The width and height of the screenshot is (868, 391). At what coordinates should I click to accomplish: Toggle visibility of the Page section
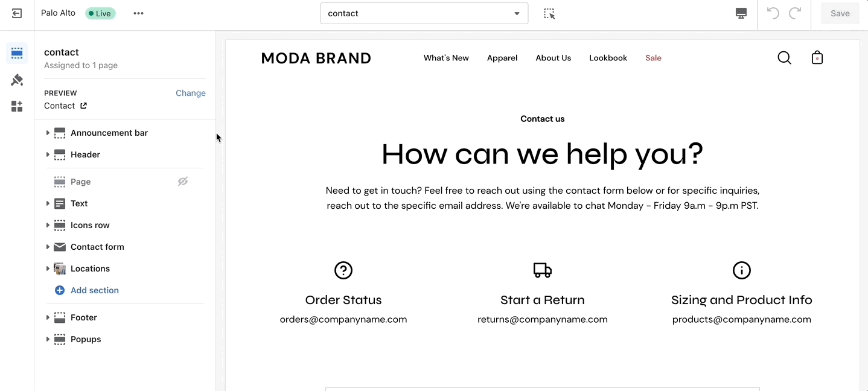click(183, 182)
